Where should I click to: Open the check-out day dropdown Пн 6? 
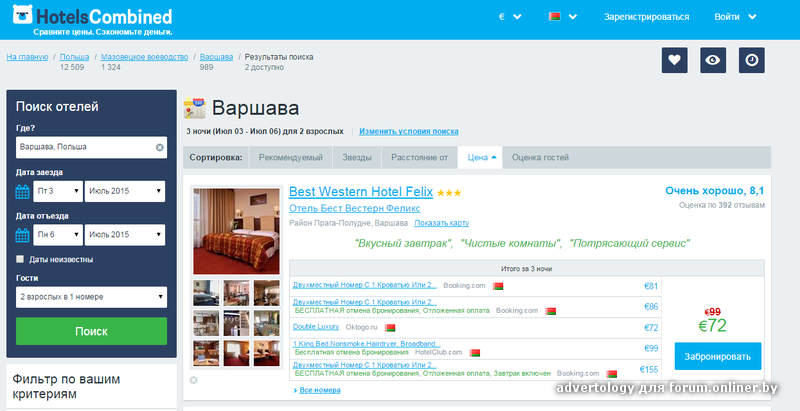[x=58, y=235]
